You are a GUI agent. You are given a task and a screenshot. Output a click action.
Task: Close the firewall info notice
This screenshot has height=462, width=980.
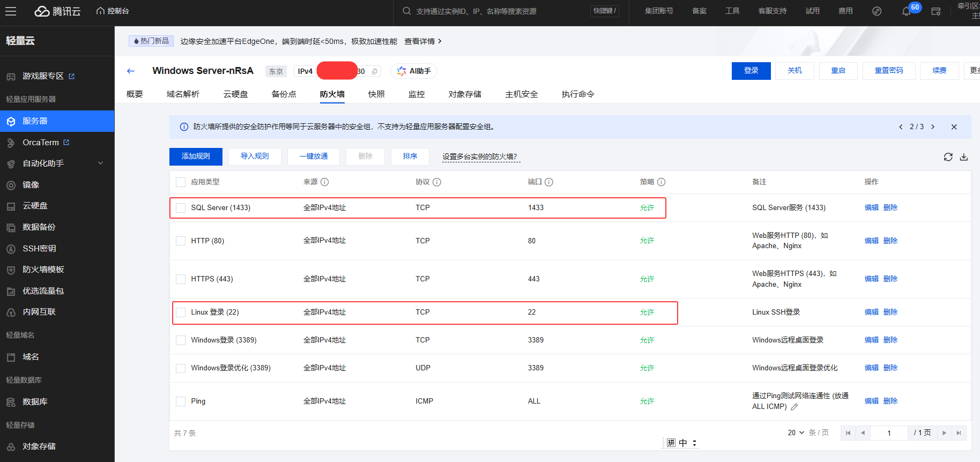coord(954,127)
